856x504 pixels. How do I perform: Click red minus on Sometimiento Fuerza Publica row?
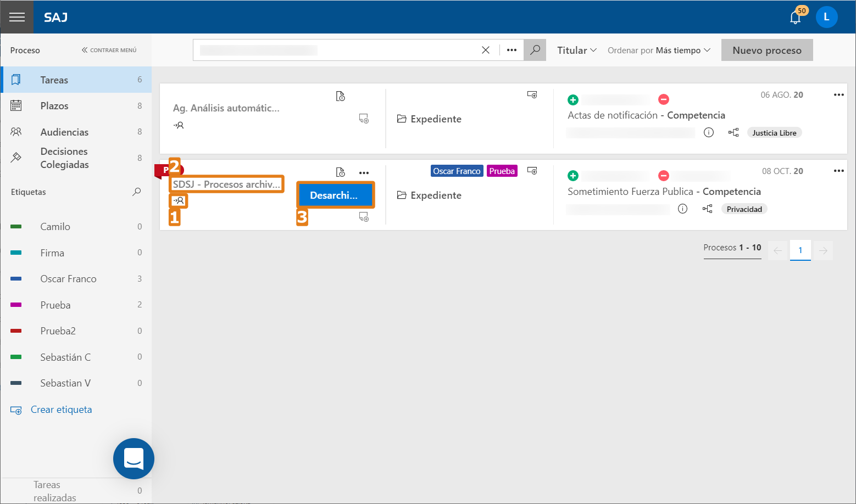tap(664, 176)
